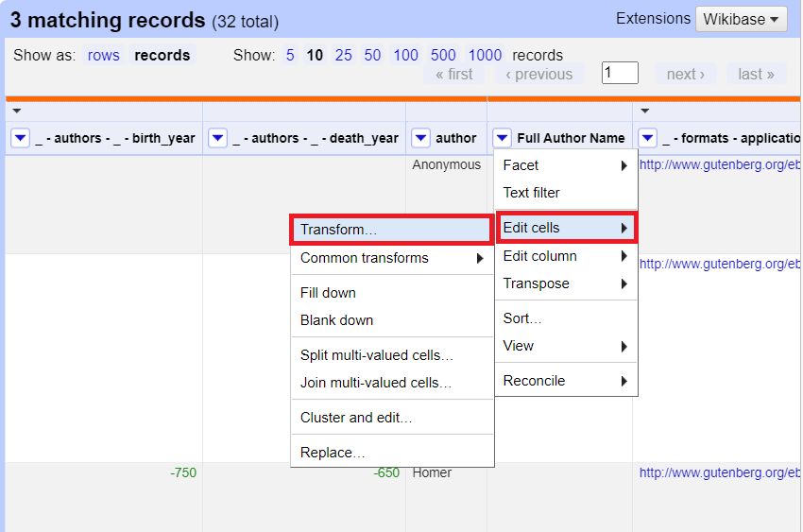Show 25 records per page
The height and width of the screenshot is (532, 803).
343,56
